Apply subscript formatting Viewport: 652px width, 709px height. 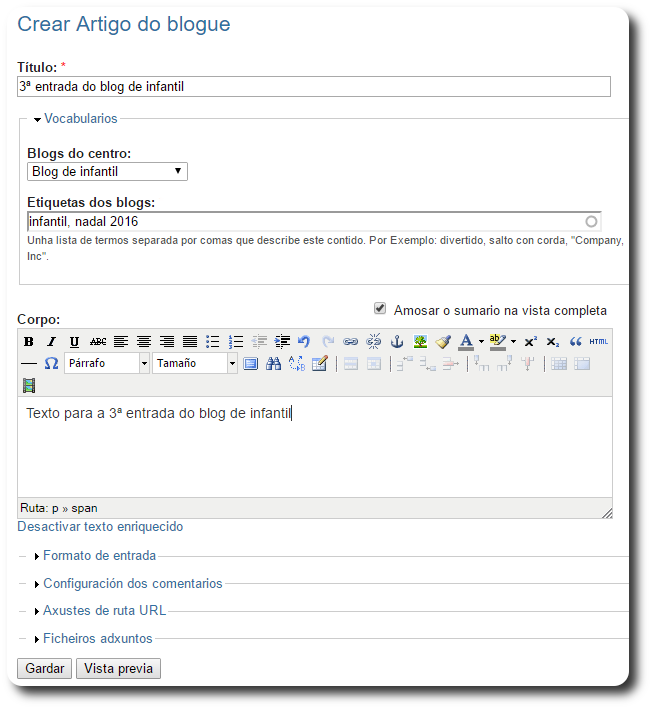(553, 341)
